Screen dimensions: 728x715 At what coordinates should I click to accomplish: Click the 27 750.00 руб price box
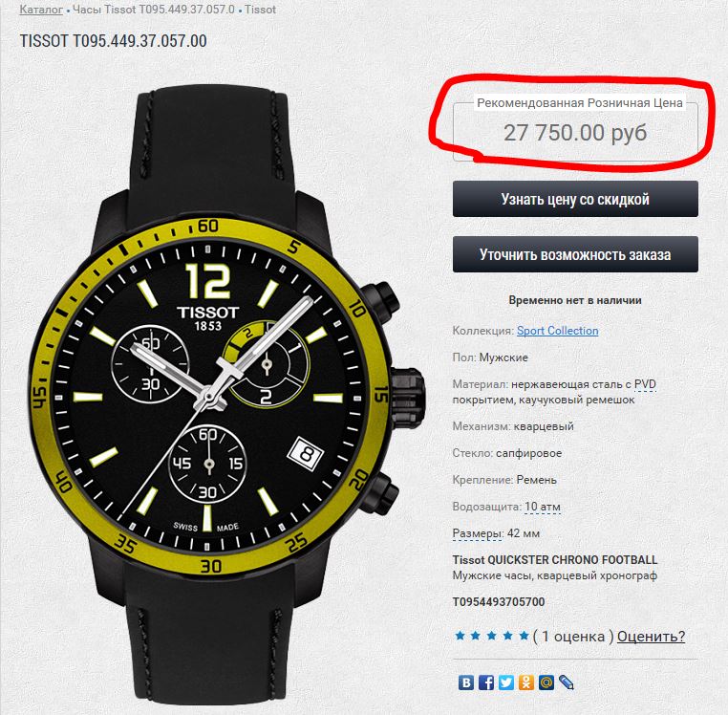coord(575,133)
